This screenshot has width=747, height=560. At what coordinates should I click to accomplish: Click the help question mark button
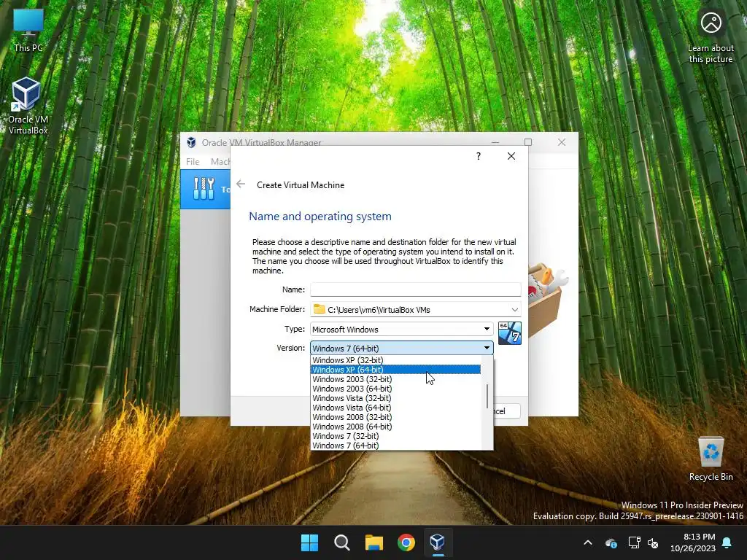479,156
